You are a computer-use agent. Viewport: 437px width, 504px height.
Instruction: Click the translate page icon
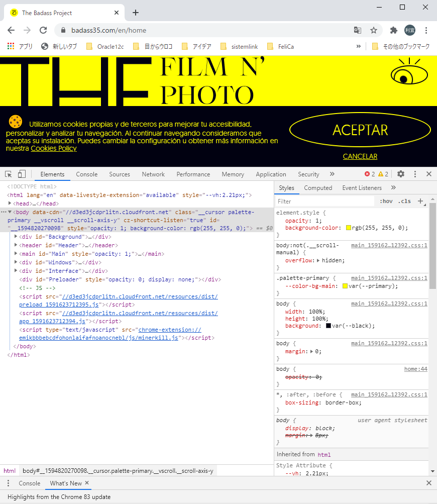pos(357,30)
